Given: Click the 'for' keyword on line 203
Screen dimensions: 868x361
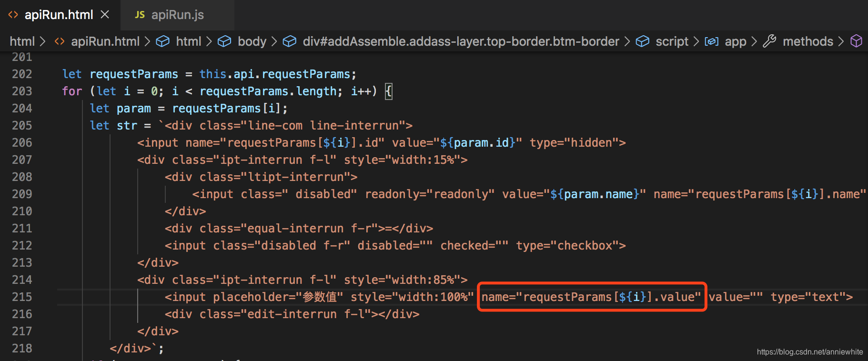Looking at the screenshot, I should click(x=72, y=91).
